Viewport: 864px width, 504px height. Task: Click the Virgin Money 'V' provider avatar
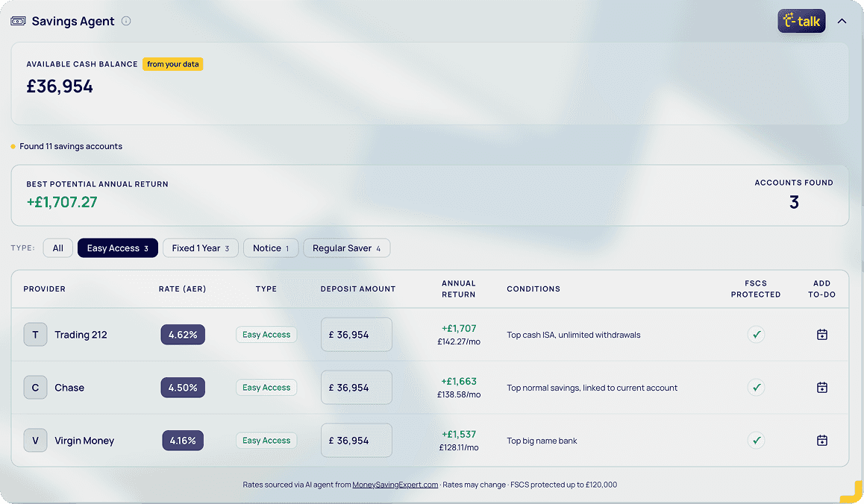(35, 440)
